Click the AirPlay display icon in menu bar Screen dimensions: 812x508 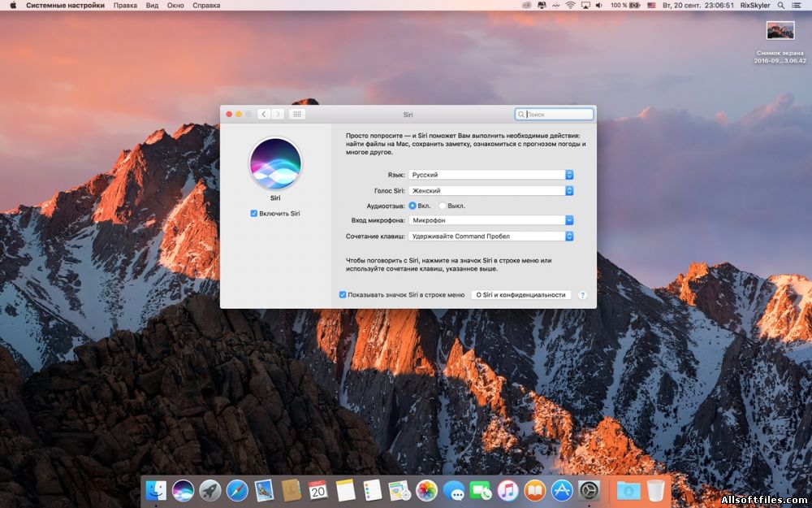pyautogui.click(x=585, y=5)
